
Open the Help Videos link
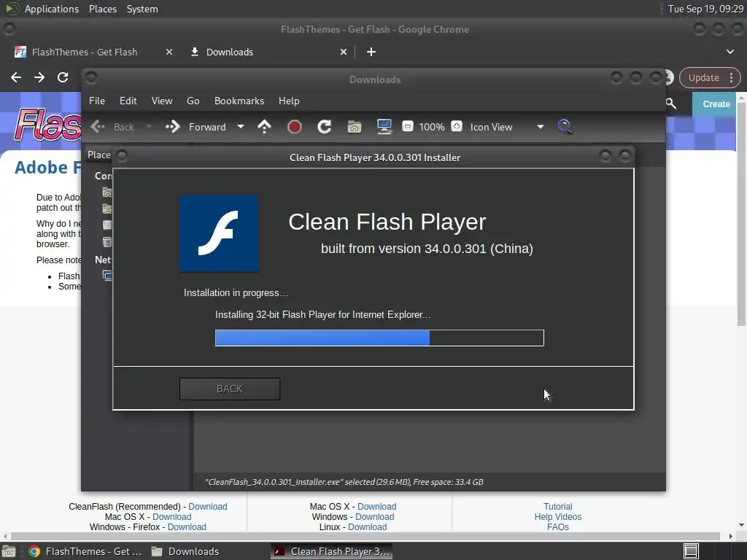coord(558,517)
